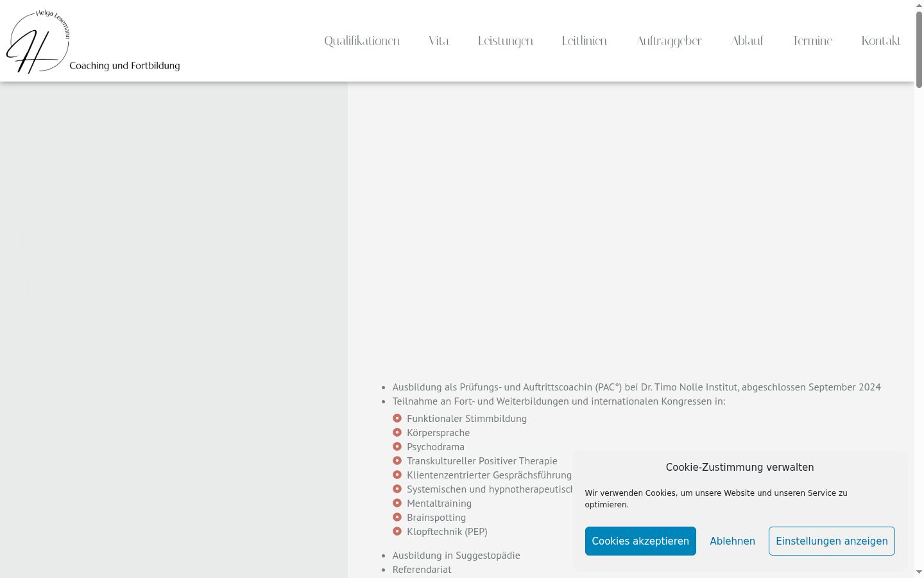Open the Termine navigation link
The height and width of the screenshot is (578, 924).
click(812, 41)
